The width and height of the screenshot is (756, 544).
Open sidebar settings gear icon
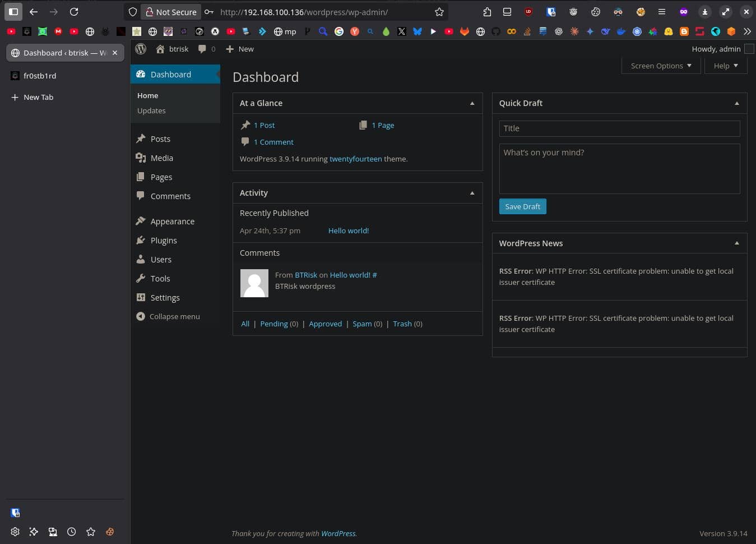[15, 532]
